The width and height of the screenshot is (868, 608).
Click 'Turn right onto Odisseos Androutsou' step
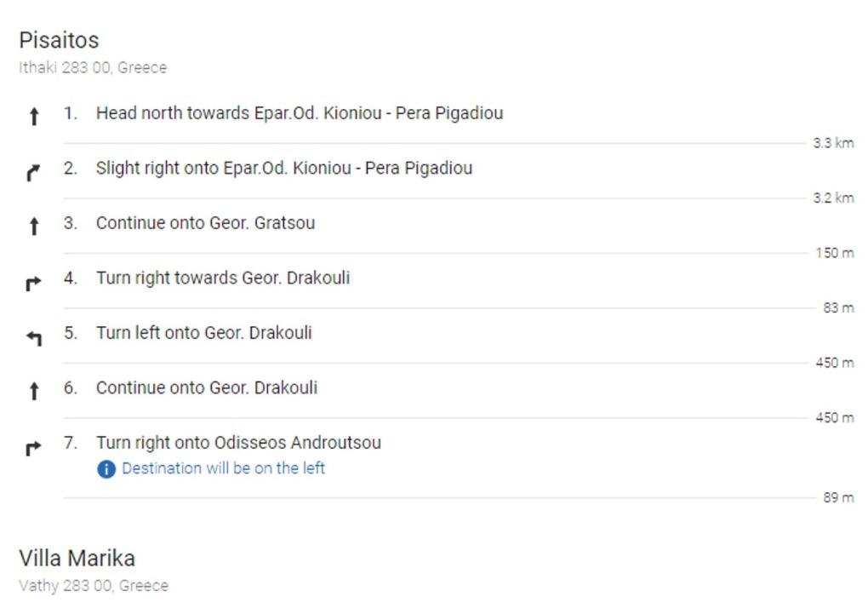click(x=238, y=443)
